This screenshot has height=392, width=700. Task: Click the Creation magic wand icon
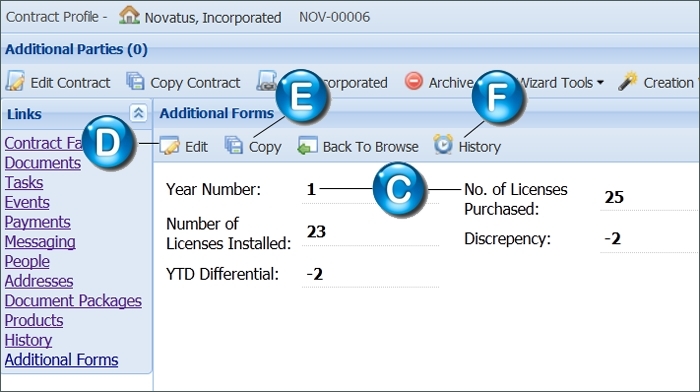tap(628, 81)
